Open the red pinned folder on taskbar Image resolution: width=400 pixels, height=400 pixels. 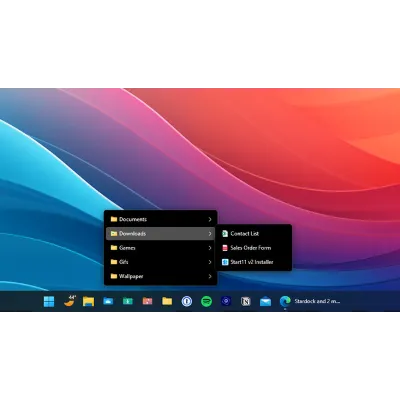click(x=147, y=301)
